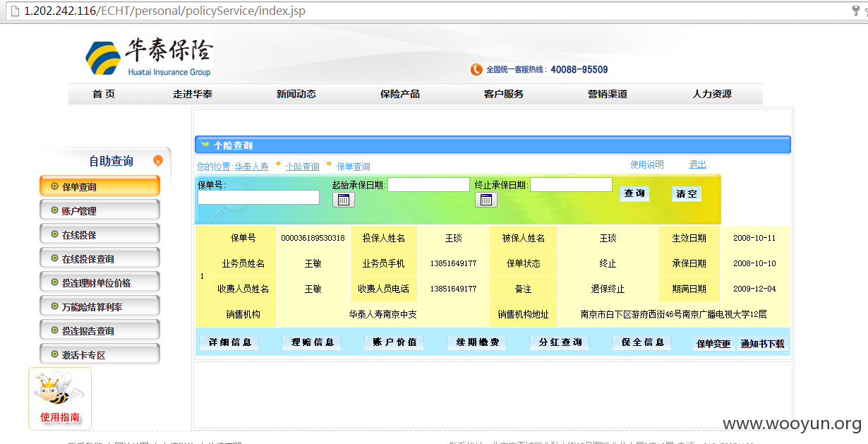Open 分红查询 for the policy
This screenshot has height=444, width=868.
(x=560, y=342)
